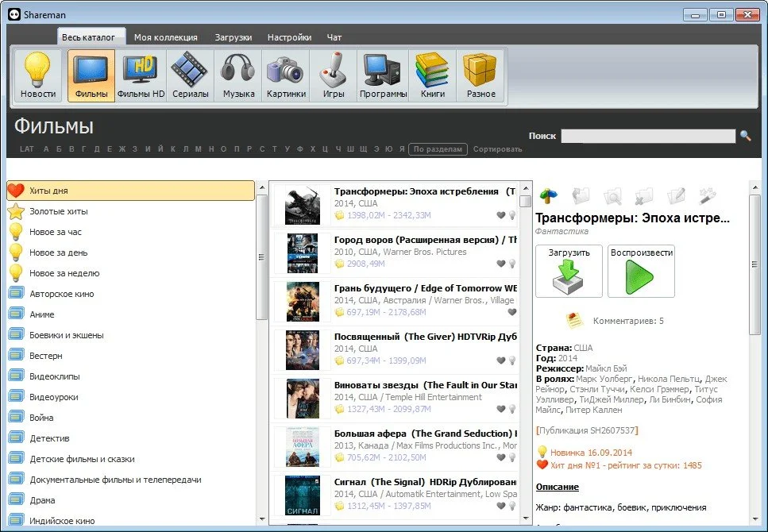Toggle heart favorite on Город воров

click(x=500, y=264)
